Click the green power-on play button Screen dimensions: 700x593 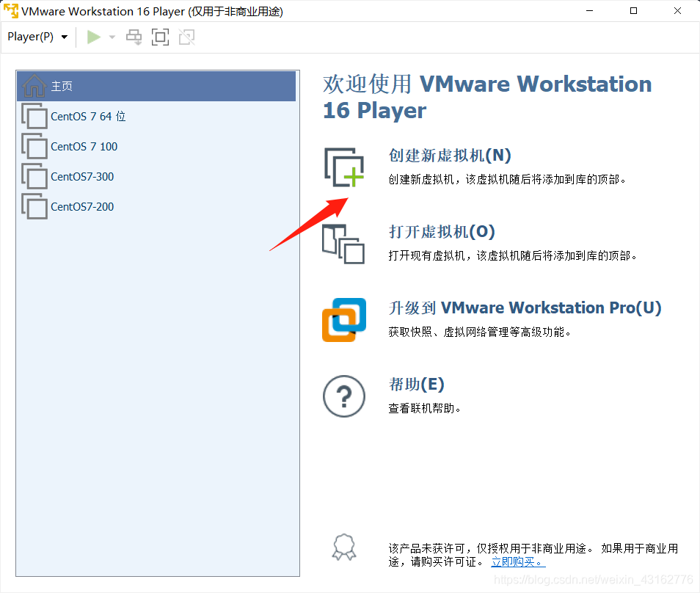(93, 37)
